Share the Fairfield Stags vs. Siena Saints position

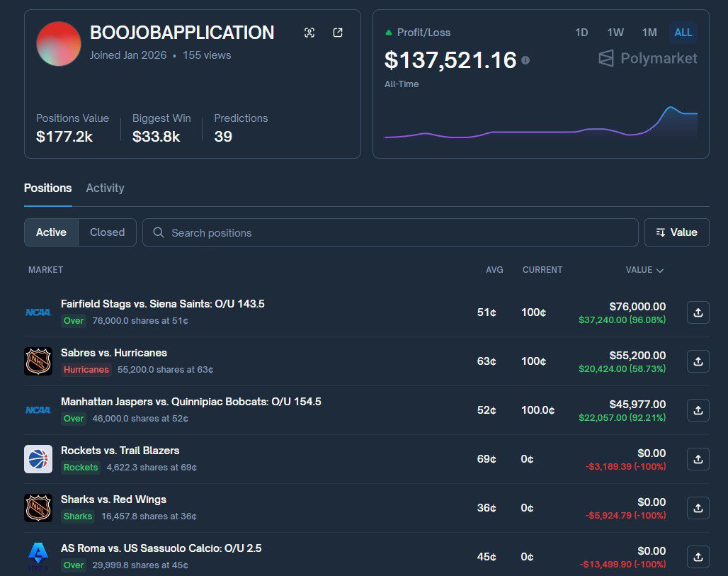click(x=698, y=312)
